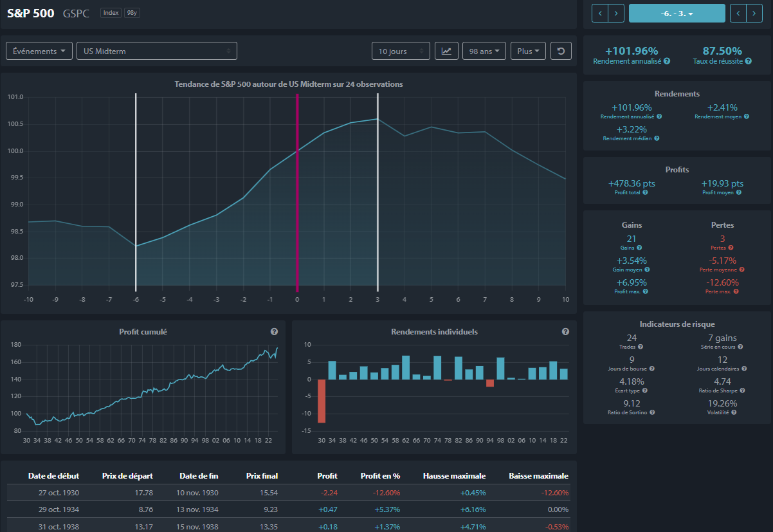Click the red 1930 bar in Rendements individuels
The height and width of the screenshot is (532, 773).
(x=322, y=401)
